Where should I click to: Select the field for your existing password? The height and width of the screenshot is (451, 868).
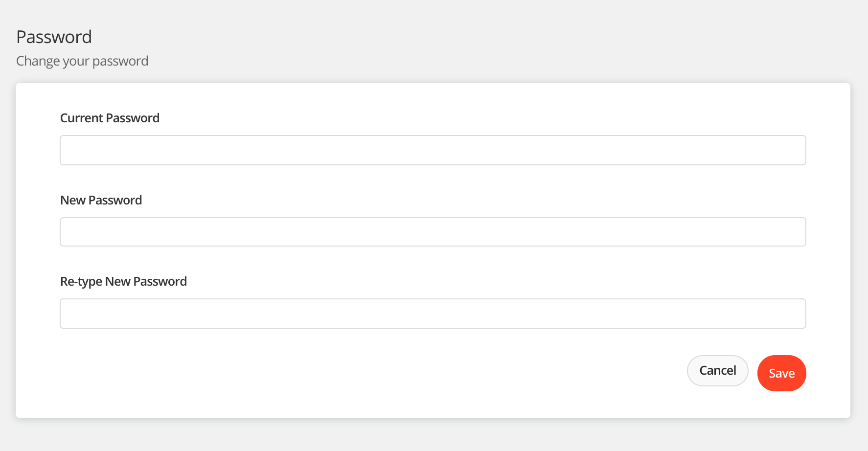[x=433, y=150]
